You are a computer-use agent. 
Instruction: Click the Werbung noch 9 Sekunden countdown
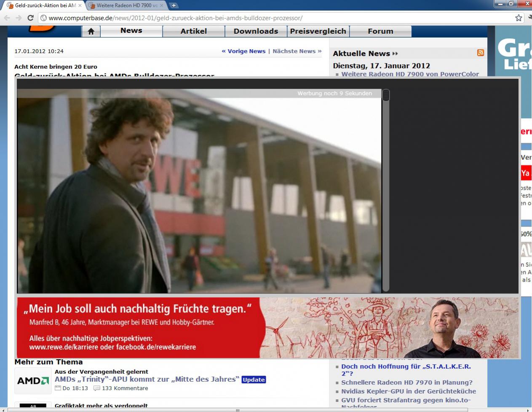coord(334,93)
